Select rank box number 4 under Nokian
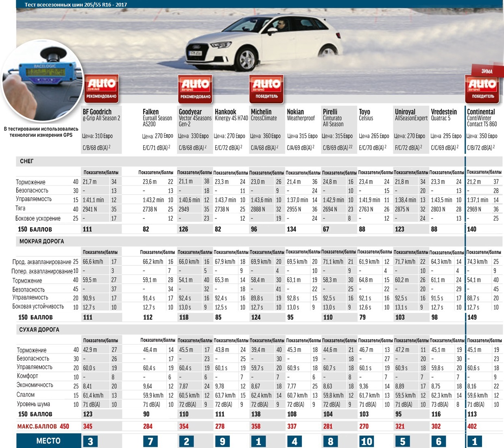 [295, 441]
